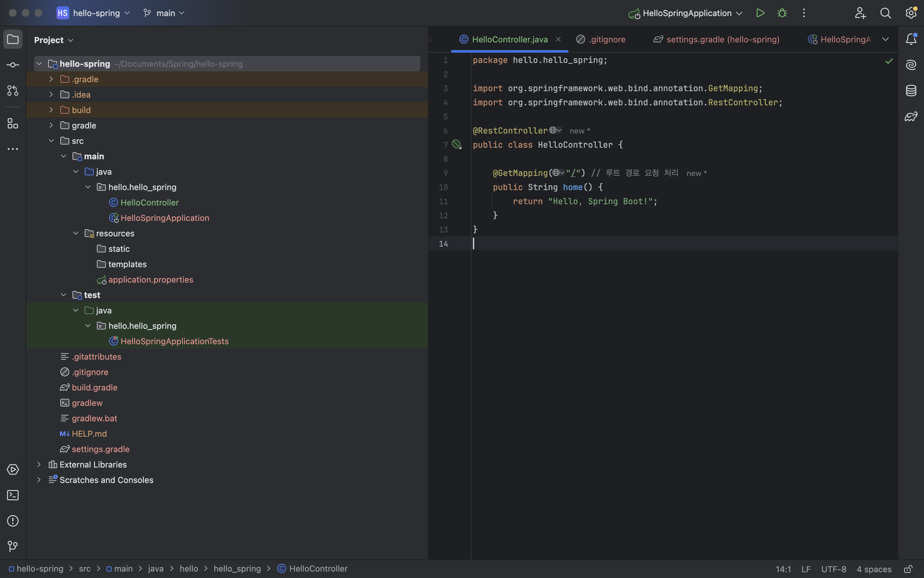
Task: Click line 11 return statement in editor
Action: click(585, 201)
